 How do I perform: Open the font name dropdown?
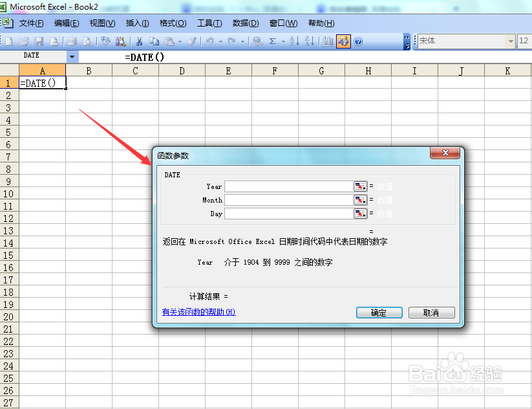510,41
